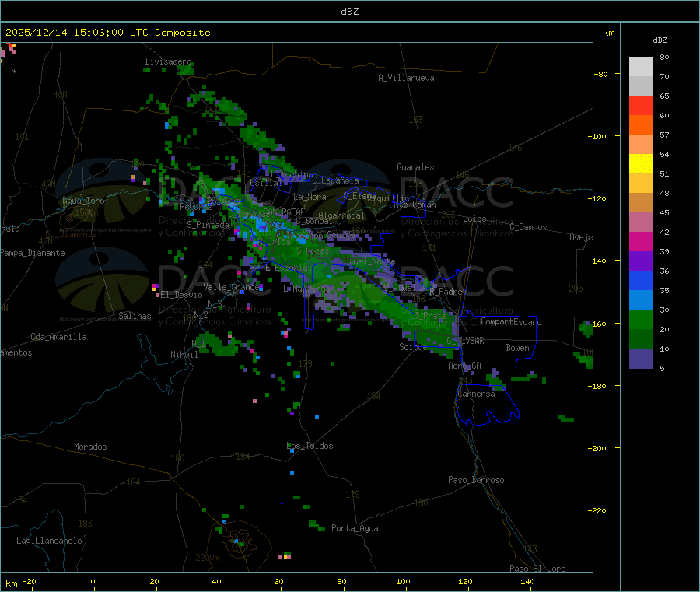Select the Nihuil location label
The image size is (700, 592).
[184, 355]
